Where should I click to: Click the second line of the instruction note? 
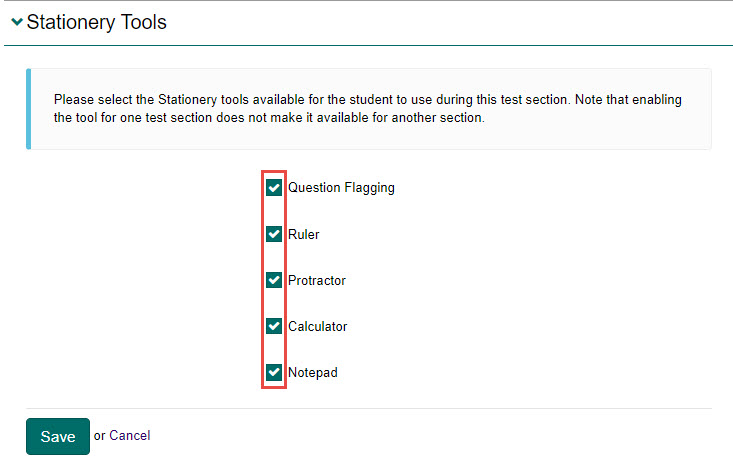click(268, 118)
